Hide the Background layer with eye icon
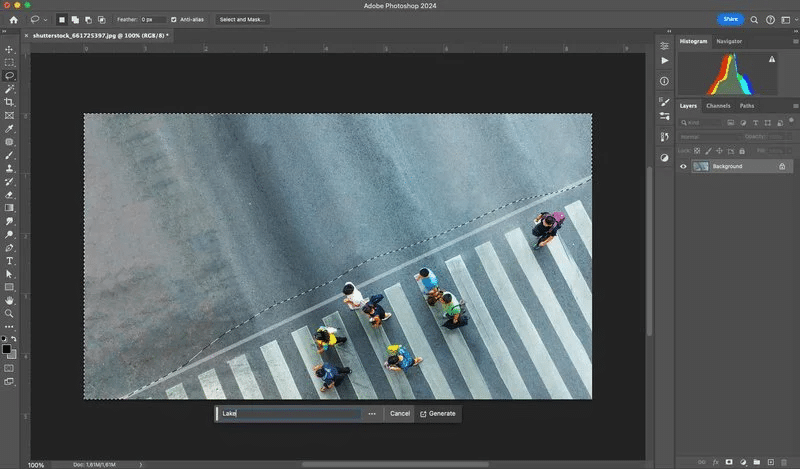 coord(684,166)
